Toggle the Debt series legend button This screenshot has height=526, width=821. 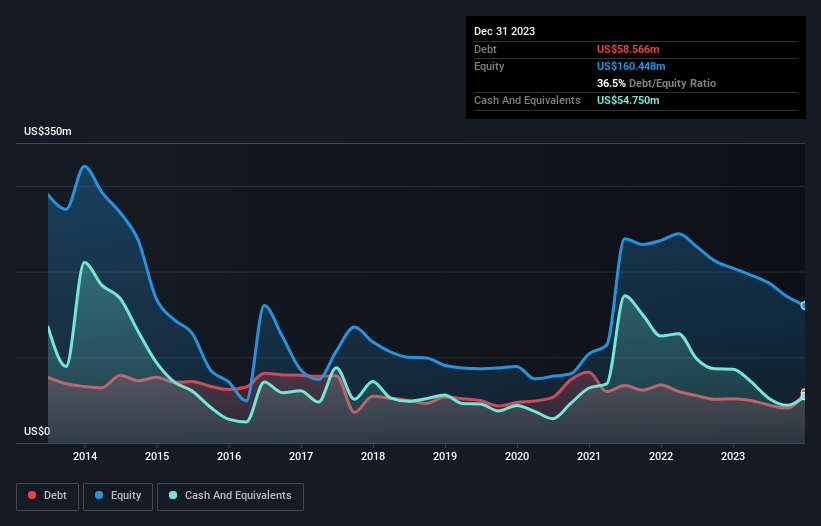coord(47,496)
